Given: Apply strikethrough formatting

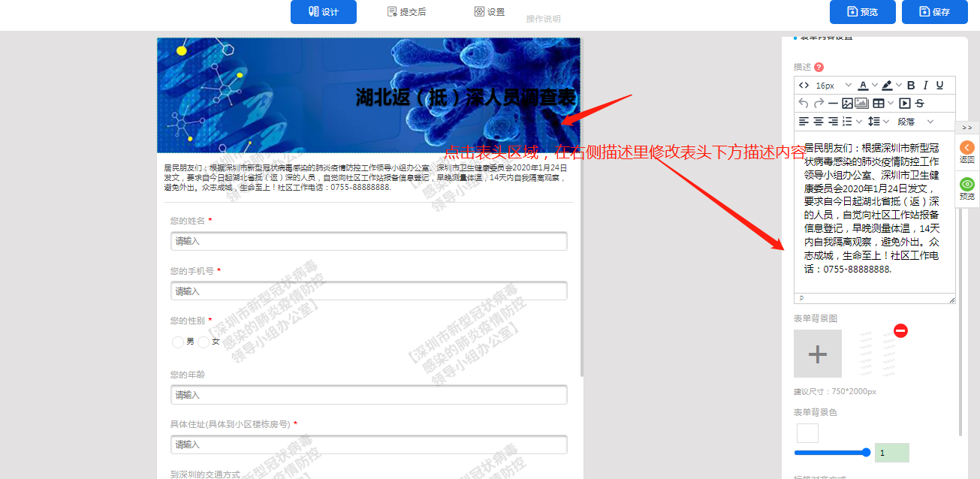Looking at the screenshot, I should pyautogui.click(x=919, y=103).
